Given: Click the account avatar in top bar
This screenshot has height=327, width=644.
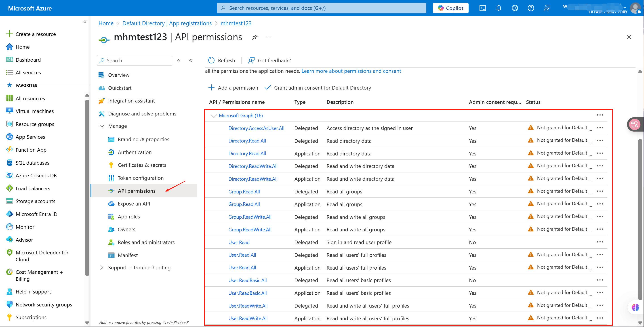Looking at the screenshot, I should pyautogui.click(x=635, y=8).
